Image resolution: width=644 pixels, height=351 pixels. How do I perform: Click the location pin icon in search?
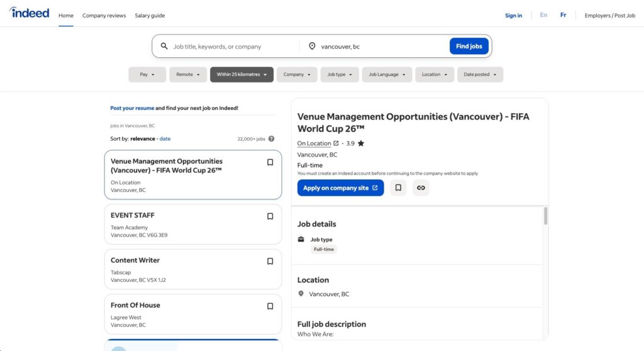311,47
